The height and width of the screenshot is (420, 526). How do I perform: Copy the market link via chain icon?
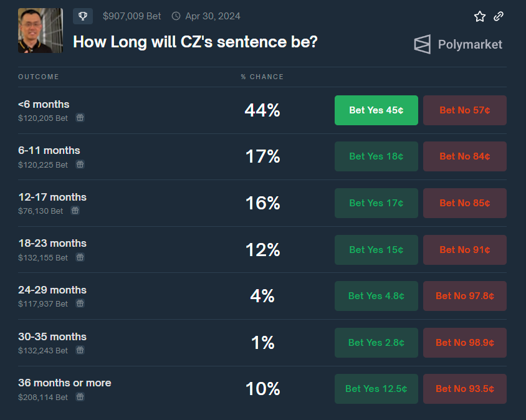click(499, 17)
